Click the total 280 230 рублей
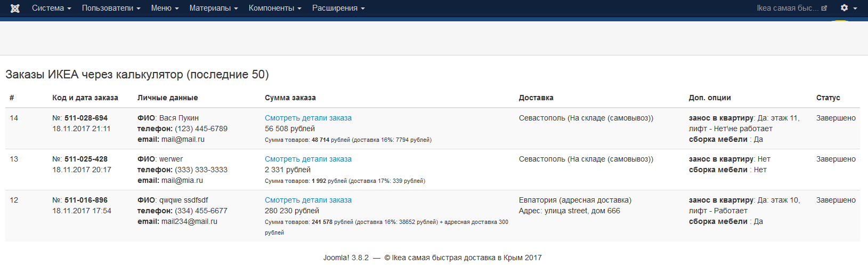The height and width of the screenshot is (265, 868). [292, 211]
